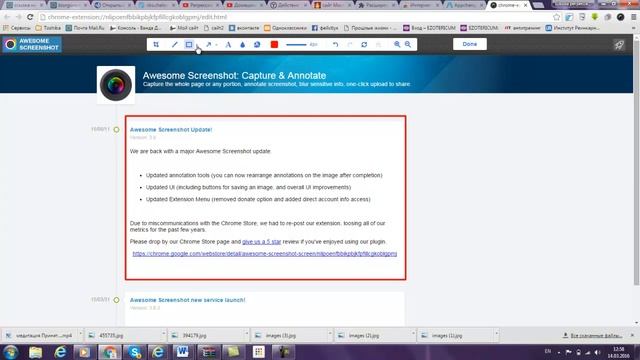
Task: Click the volume icon in system tray
Action: 598,352
